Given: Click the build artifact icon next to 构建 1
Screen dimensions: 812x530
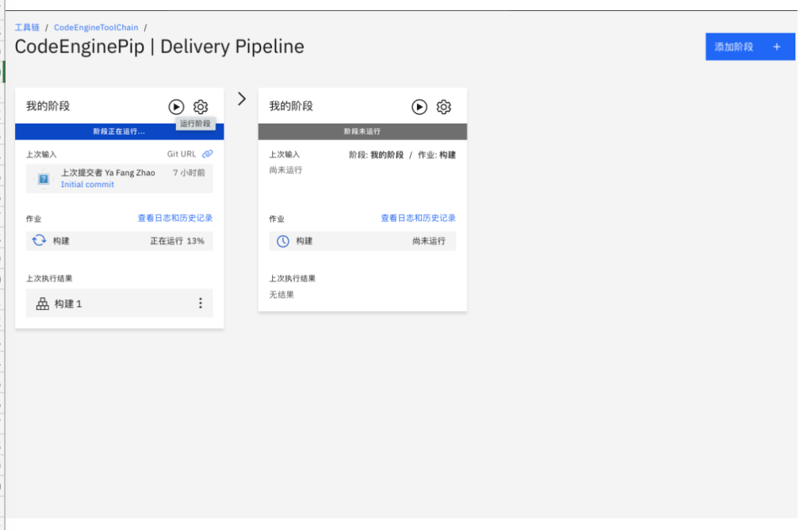Looking at the screenshot, I should click(43, 303).
